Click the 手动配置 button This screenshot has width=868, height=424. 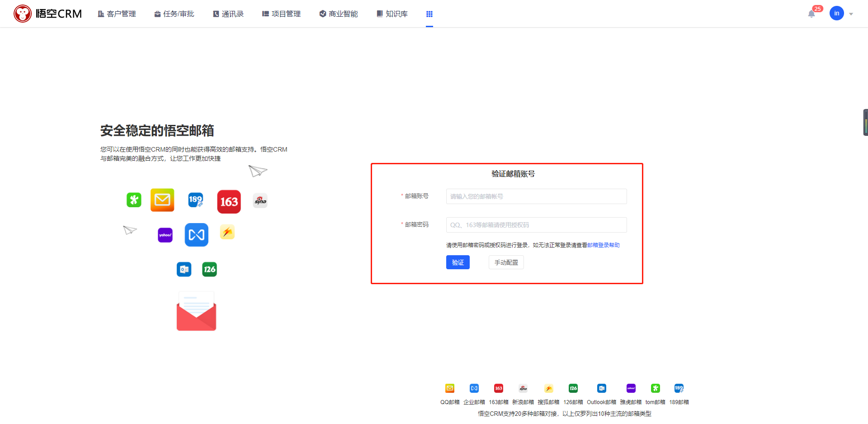coord(506,262)
